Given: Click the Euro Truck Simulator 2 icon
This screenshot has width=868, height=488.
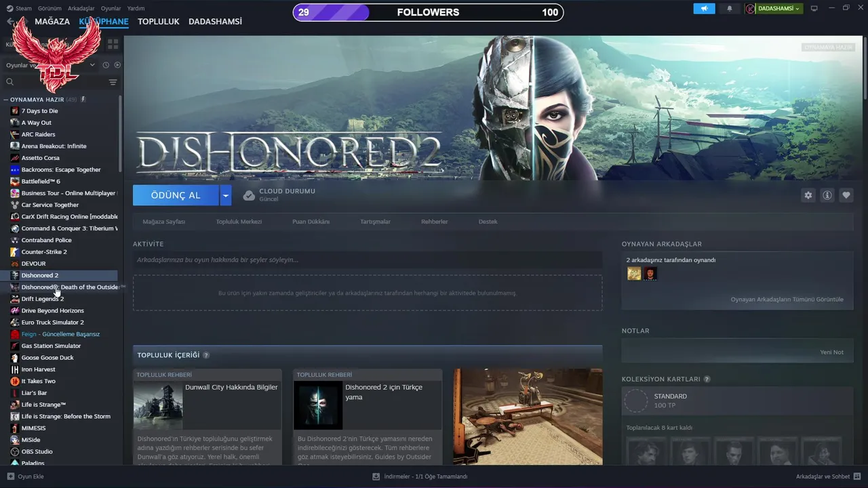Looking at the screenshot, I should click(x=15, y=323).
